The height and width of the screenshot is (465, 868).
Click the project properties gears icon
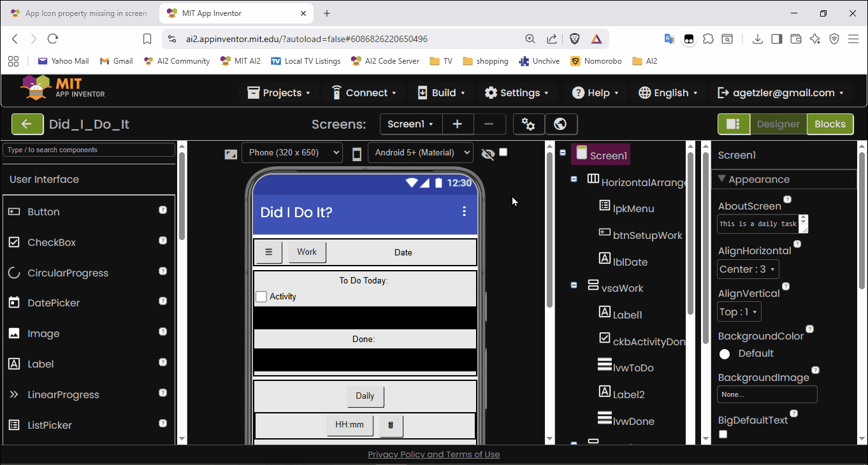click(528, 124)
